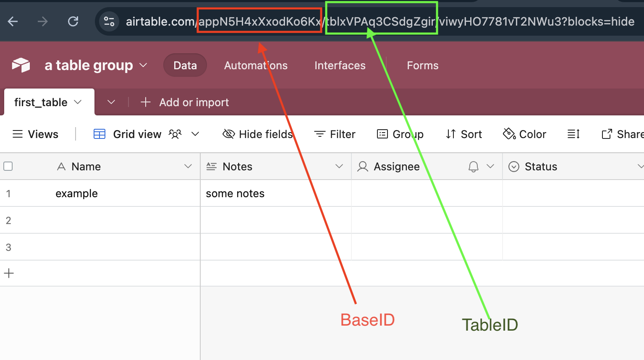
Task: Click the collaborators people icon beside Grid view
Action: (x=175, y=134)
